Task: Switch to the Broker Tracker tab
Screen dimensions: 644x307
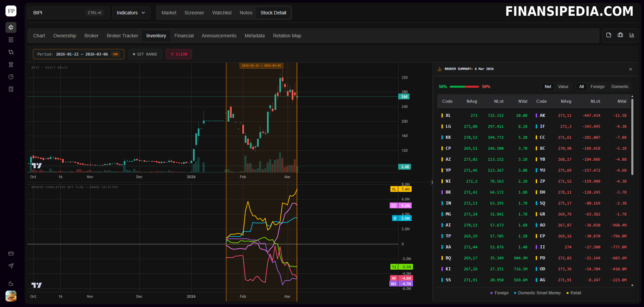Action: pyautogui.click(x=122, y=36)
